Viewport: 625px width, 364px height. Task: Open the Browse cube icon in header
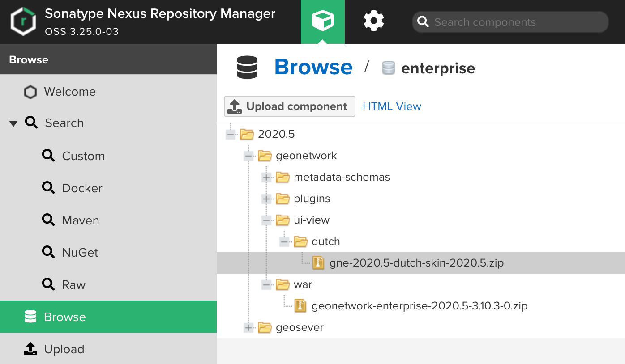coord(323,21)
